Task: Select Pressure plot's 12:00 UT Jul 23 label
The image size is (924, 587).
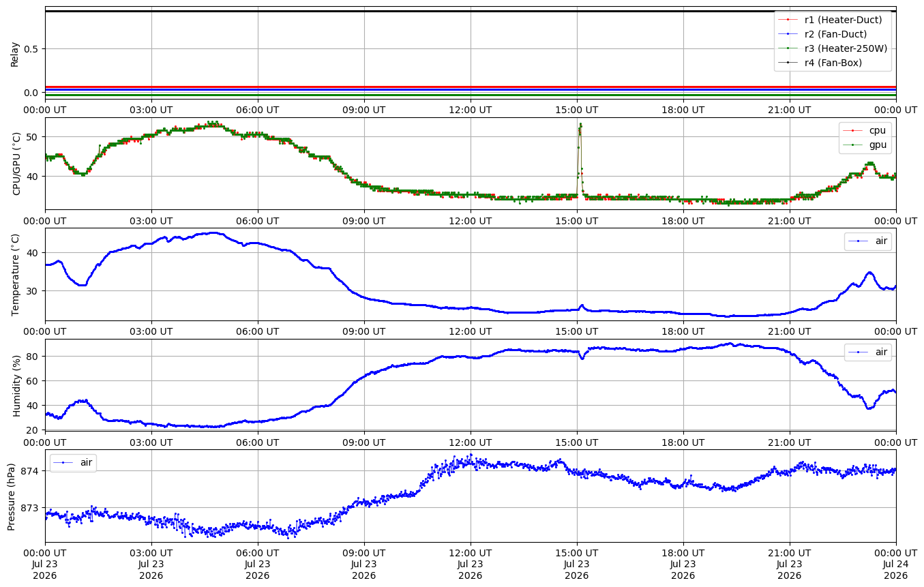Action: (471, 563)
